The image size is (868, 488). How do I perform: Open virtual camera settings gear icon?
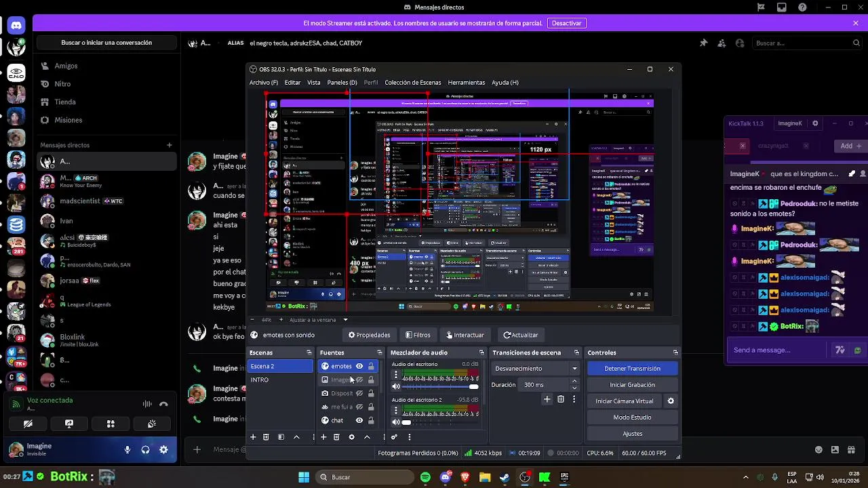click(x=671, y=401)
